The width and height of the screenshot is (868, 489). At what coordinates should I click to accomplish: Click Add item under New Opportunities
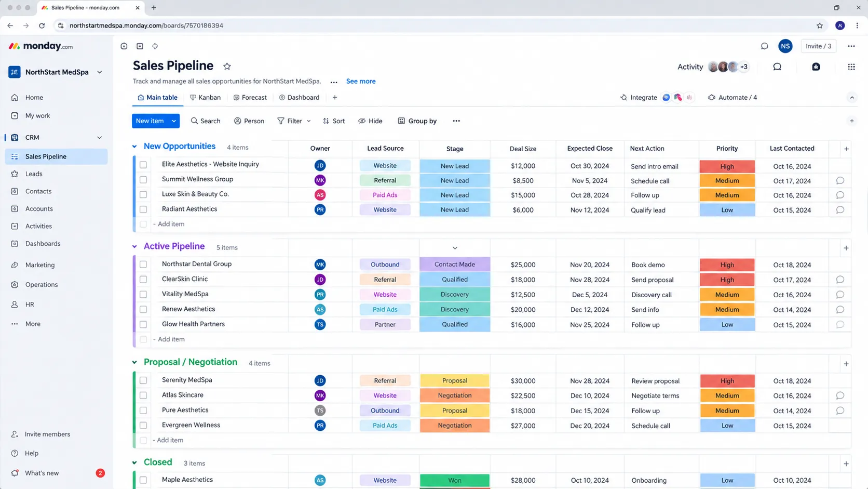pos(171,224)
